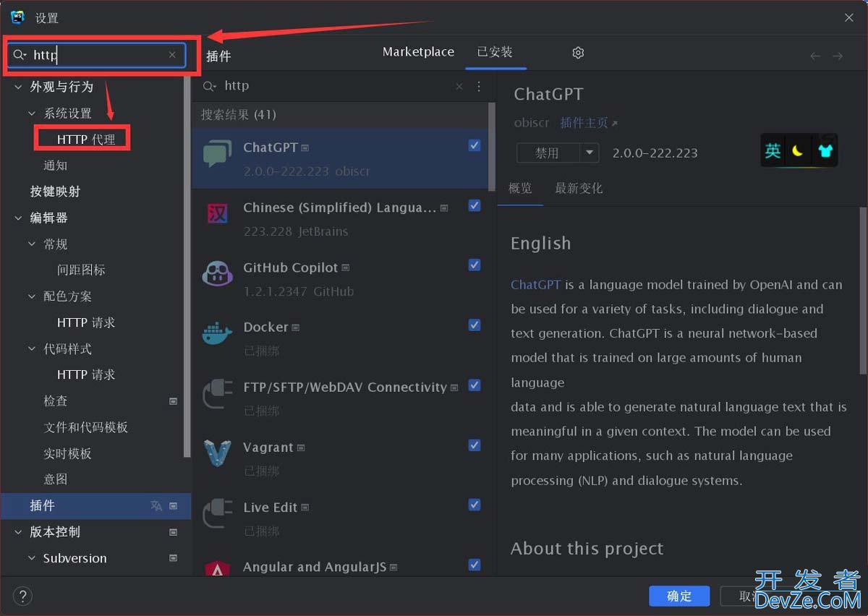Click the Chinese Language Pack icon

217,214
